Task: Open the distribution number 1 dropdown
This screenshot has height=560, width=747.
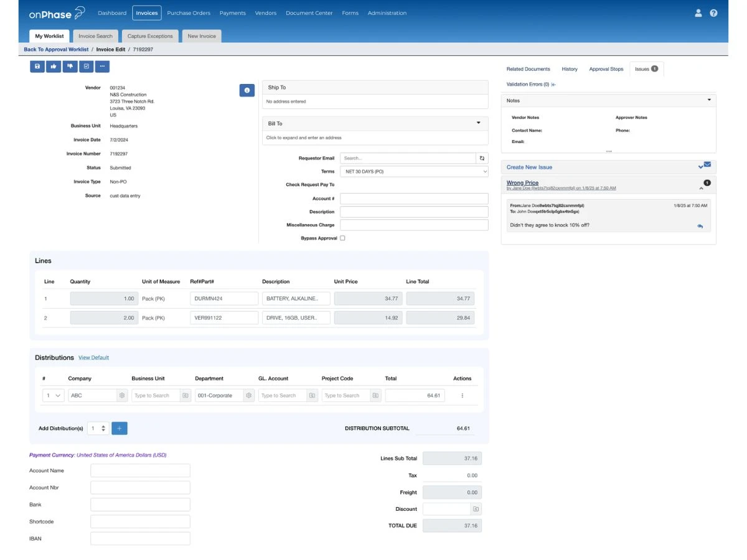Action: (54, 395)
